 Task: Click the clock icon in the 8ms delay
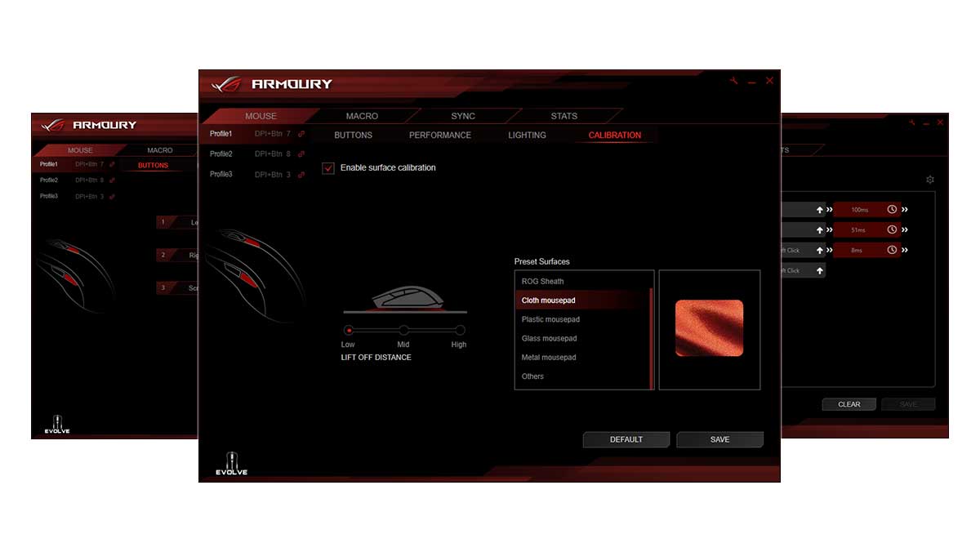click(x=892, y=250)
